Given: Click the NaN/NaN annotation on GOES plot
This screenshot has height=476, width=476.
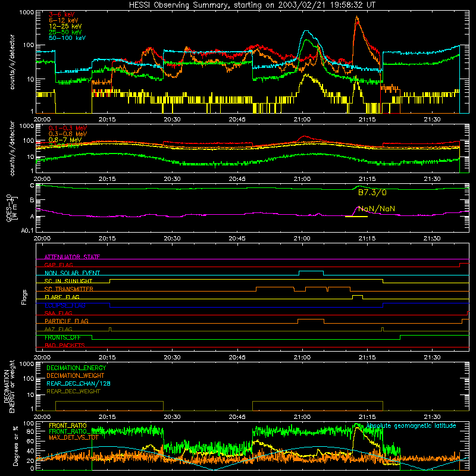Looking at the screenshot, I should pyautogui.click(x=377, y=209).
